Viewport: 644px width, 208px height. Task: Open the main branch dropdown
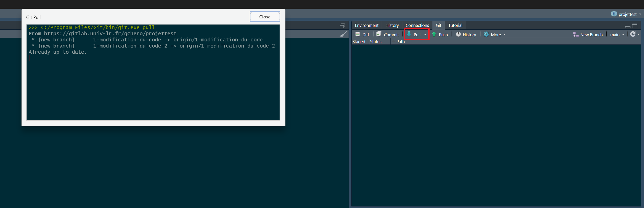(x=617, y=35)
